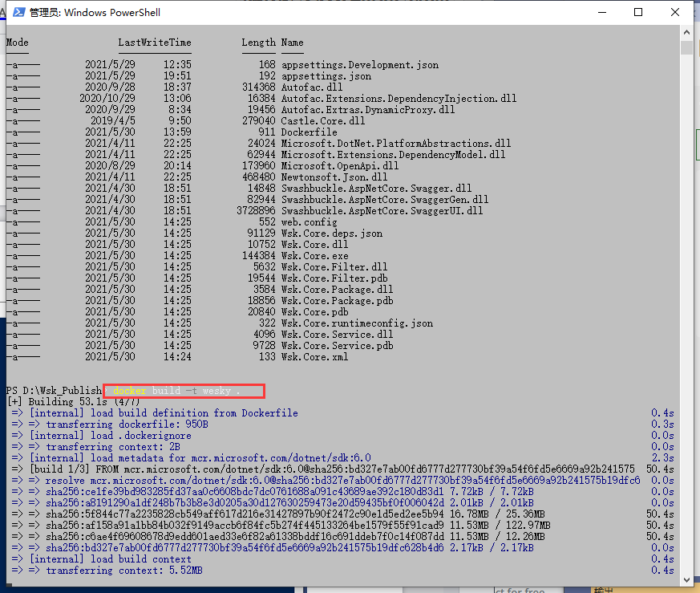The height and width of the screenshot is (593, 700).
Task: Click Microsoft.OpenApi.dll file name
Action: (340, 166)
